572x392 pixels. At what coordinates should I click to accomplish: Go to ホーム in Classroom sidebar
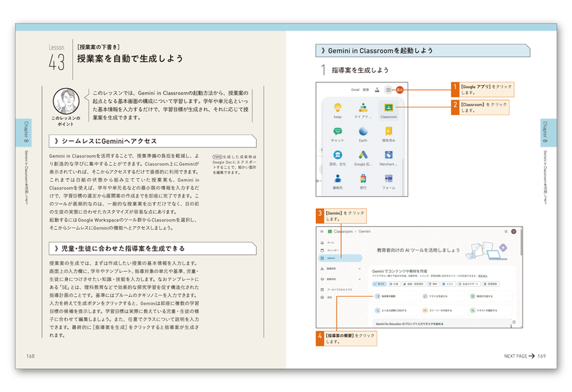pyautogui.click(x=327, y=242)
